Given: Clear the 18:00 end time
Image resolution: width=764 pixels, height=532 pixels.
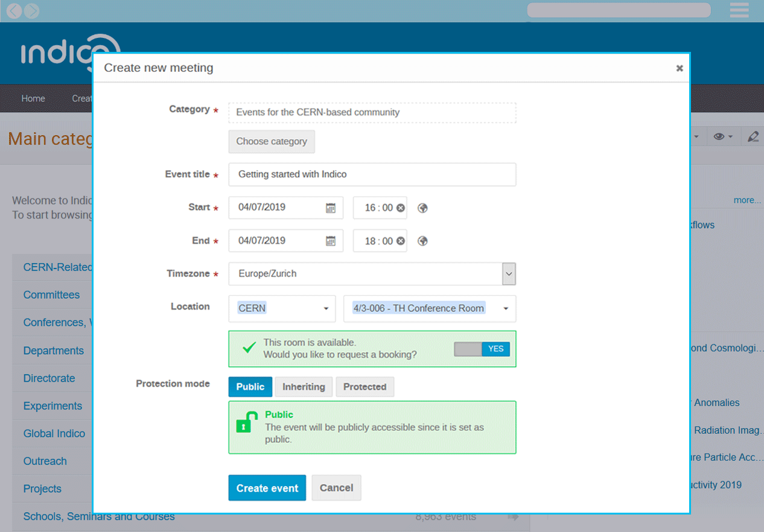Looking at the screenshot, I should pyautogui.click(x=401, y=241).
